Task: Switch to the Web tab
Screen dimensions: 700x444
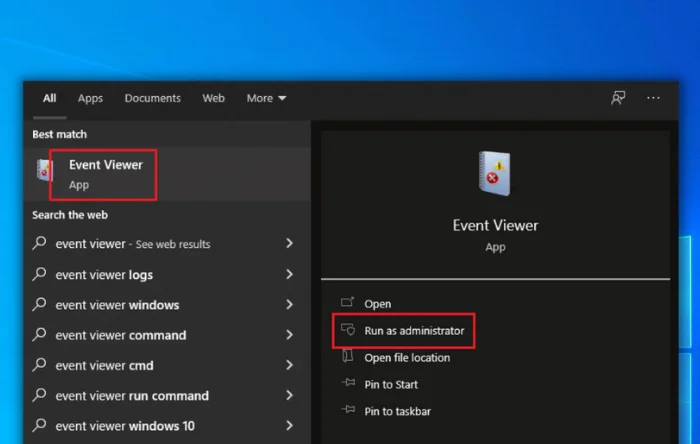Action: (213, 98)
